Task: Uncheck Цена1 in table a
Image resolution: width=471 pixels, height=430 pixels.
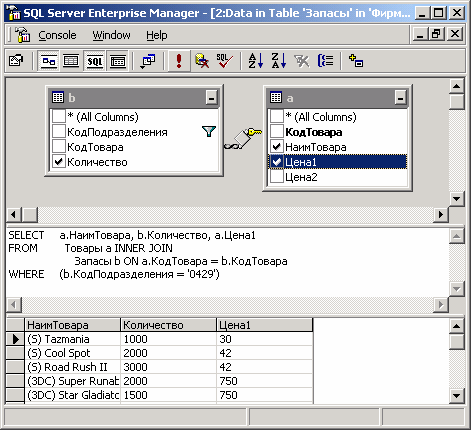Action: pyautogui.click(x=277, y=162)
